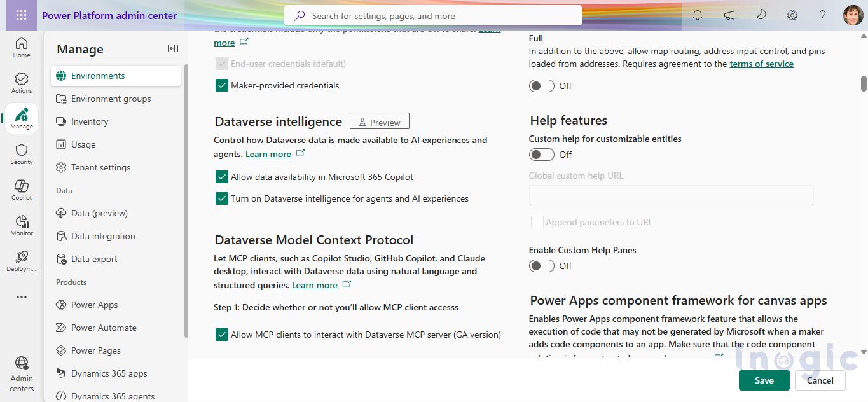Open Manage in the left rail
The height and width of the screenshot is (402, 868).
[22, 118]
